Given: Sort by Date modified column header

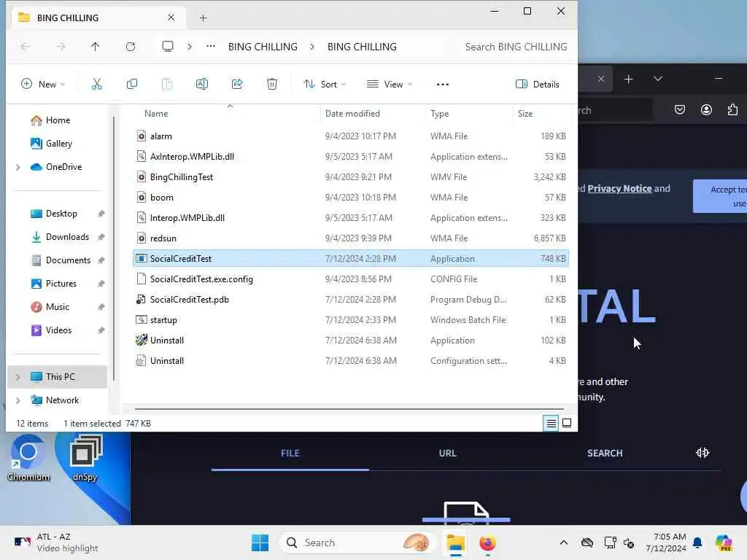Looking at the screenshot, I should 352,114.
